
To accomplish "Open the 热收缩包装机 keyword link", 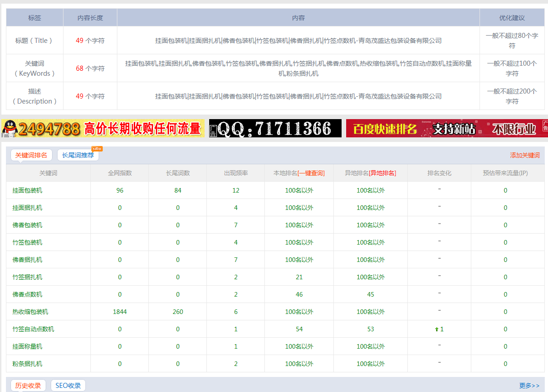I will coord(30,312).
